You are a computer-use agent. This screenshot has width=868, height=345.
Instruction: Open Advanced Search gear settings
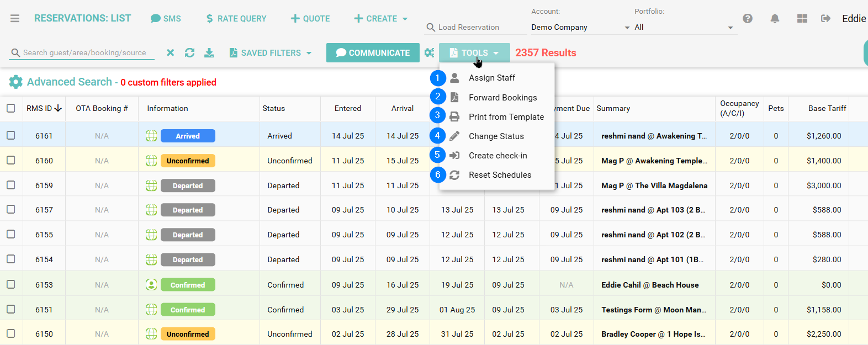point(16,82)
